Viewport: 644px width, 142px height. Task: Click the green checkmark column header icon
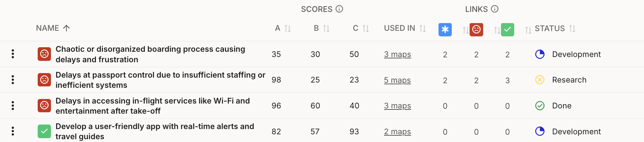[507, 29]
